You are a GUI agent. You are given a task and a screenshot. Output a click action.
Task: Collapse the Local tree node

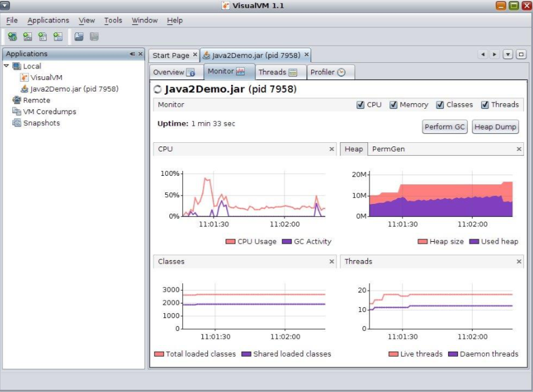point(7,65)
